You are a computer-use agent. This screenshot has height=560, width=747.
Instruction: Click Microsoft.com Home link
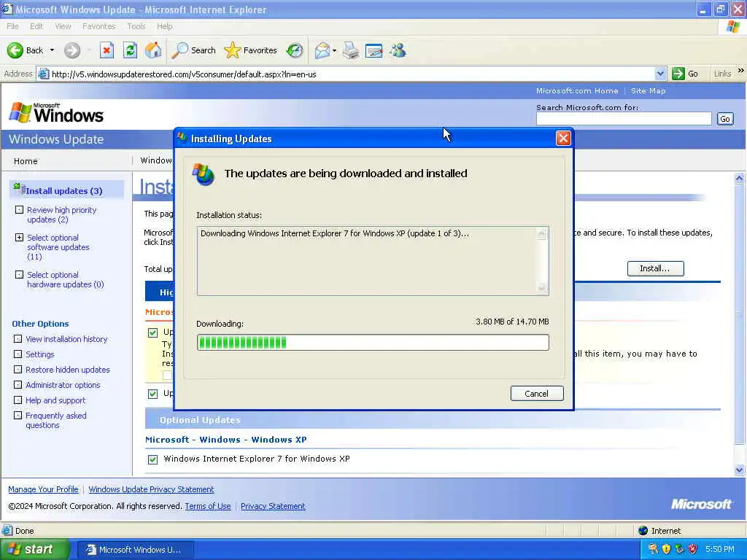(577, 90)
